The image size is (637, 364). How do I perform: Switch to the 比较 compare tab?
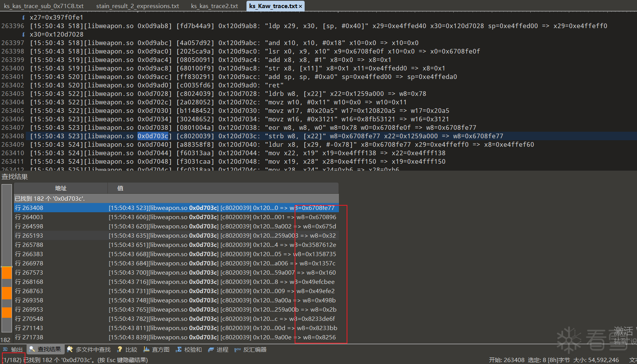[127, 349]
